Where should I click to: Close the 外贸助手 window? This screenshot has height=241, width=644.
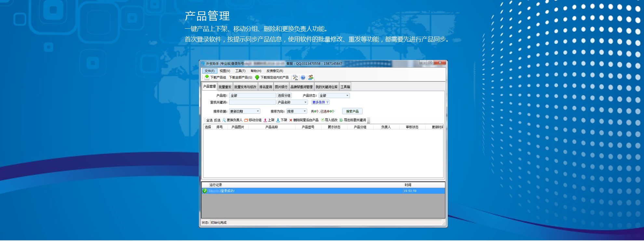440,63
